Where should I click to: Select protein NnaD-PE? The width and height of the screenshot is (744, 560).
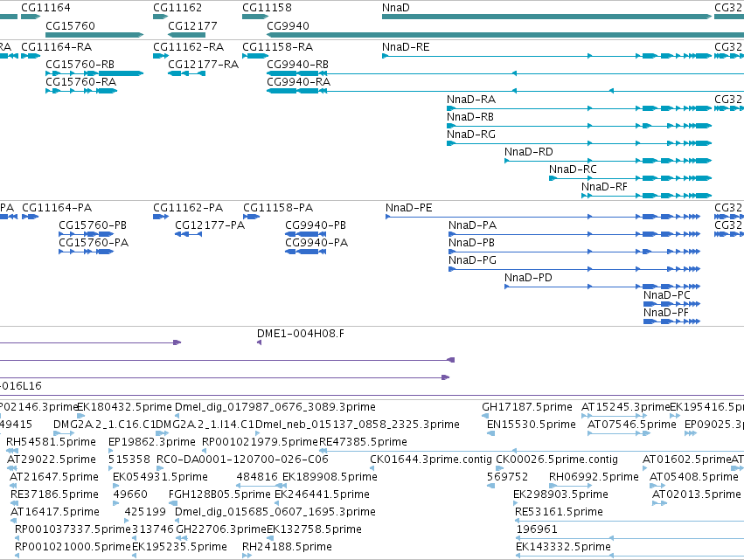[x=409, y=208]
